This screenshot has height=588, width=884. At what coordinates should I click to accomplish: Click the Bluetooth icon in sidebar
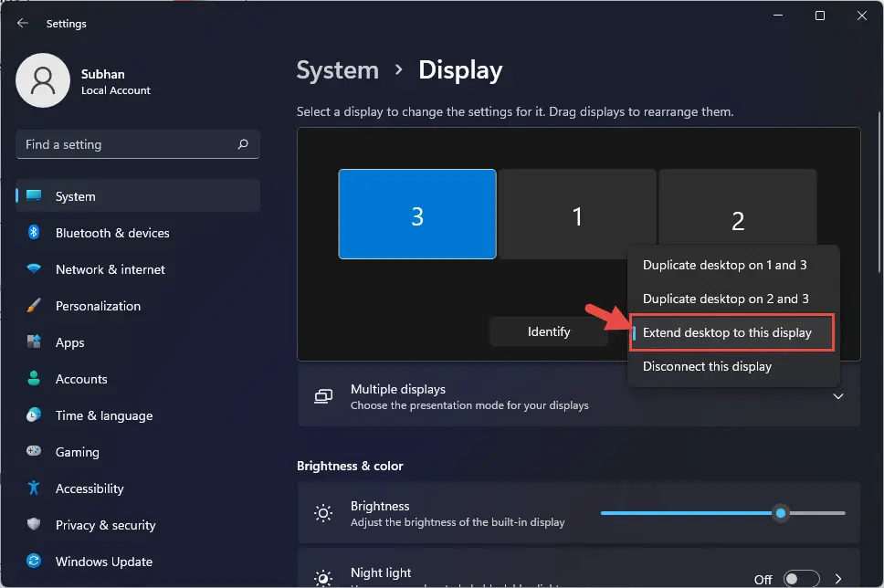tap(34, 232)
